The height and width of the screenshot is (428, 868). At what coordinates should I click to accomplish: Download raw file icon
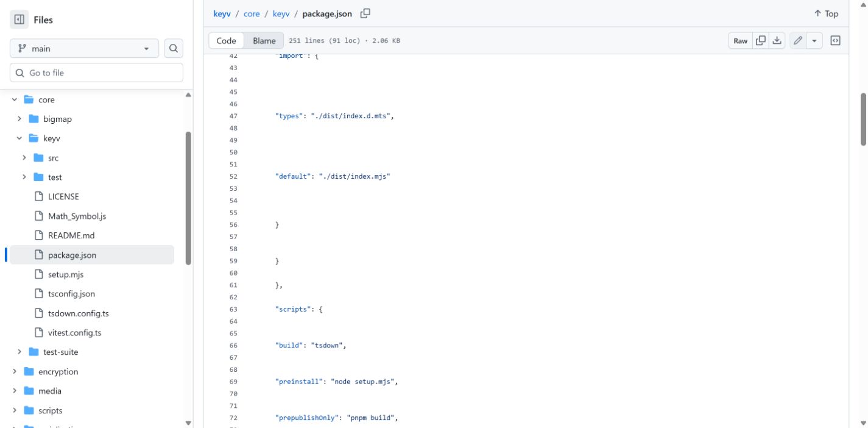coord(777,41)
